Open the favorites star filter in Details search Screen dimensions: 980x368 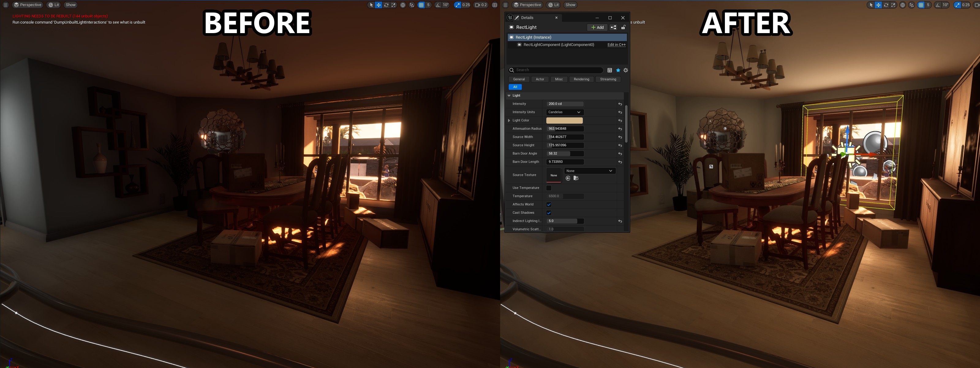tap(618, 71)
